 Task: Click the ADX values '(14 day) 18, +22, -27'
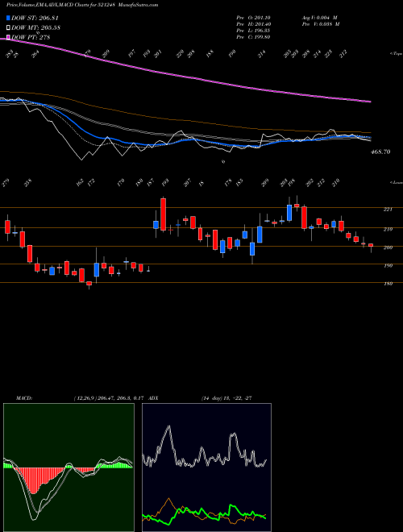(226, 398)
